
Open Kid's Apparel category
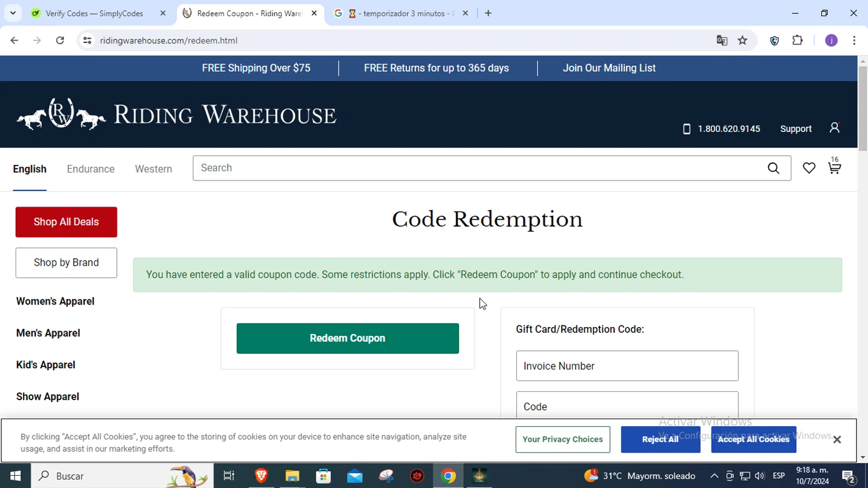pyautogui.click(x=46, y=365)
